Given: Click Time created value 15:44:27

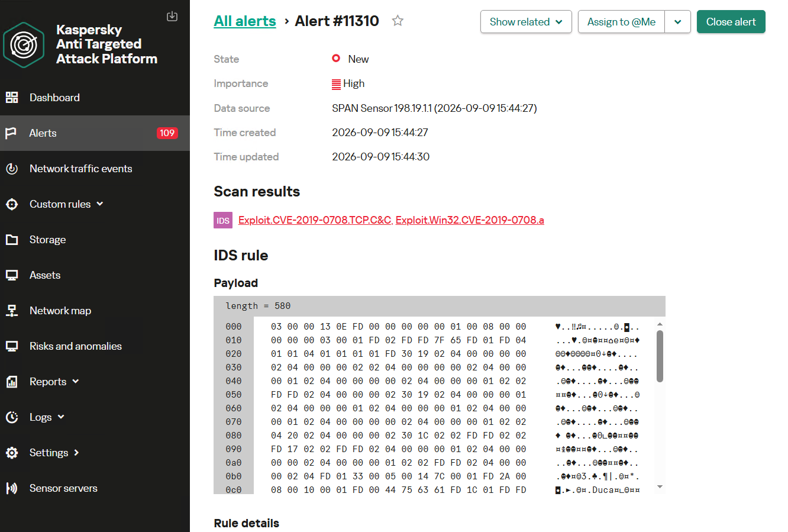Looking at the screenshot, I should pos(380,133).
